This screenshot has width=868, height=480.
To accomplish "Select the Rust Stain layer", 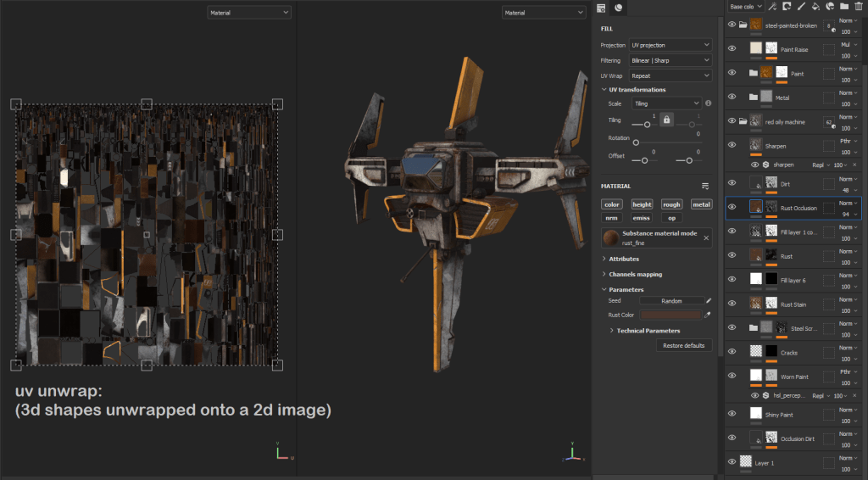I will tap(793, 304).
